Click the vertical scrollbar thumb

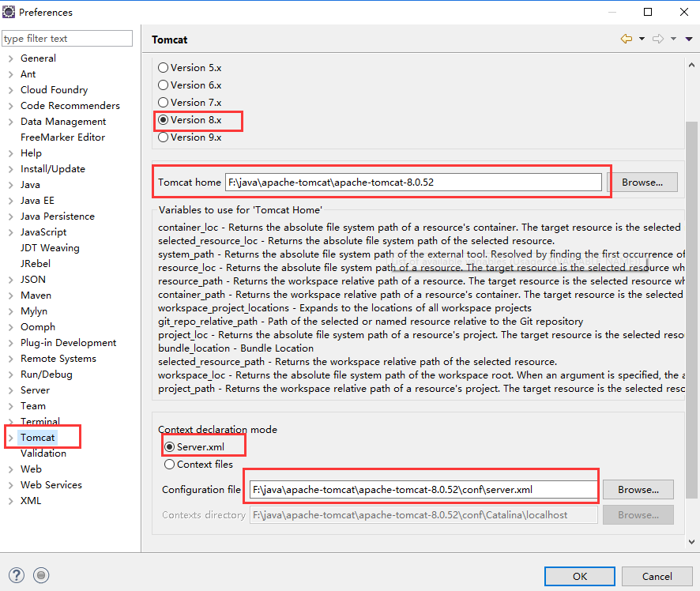pyautogui.click(x=691, y=310)
